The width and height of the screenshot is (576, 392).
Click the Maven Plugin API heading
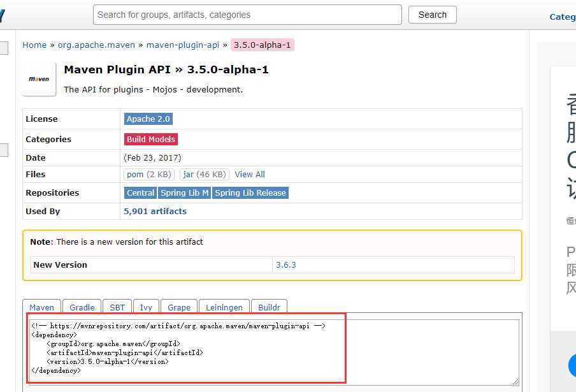(x=166, y=69)
